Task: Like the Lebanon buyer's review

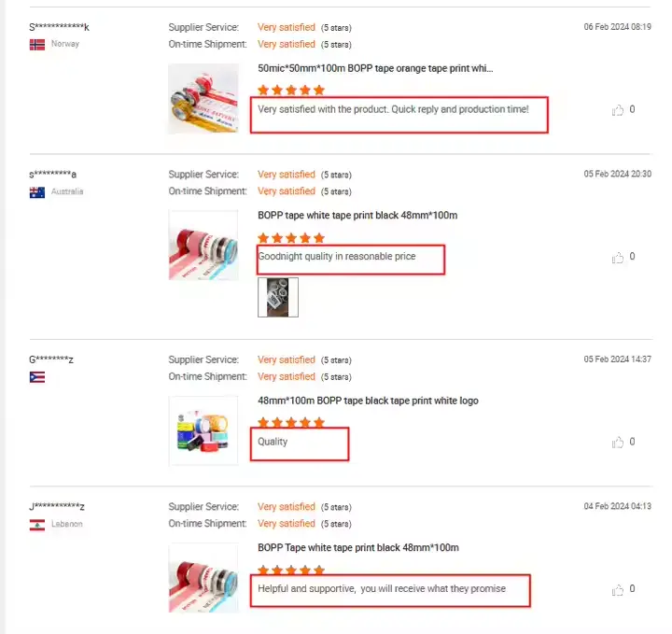Action: coord(618,589)
